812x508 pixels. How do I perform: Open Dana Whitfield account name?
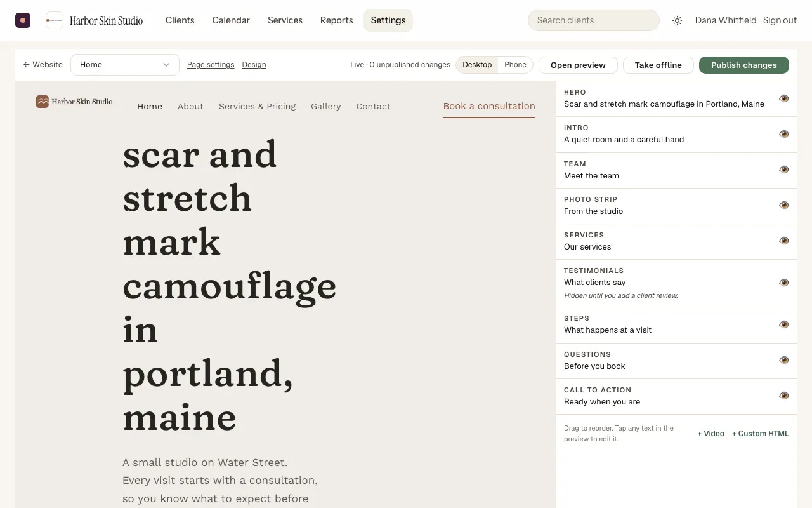pyautogui.click(x=726, y=20)
